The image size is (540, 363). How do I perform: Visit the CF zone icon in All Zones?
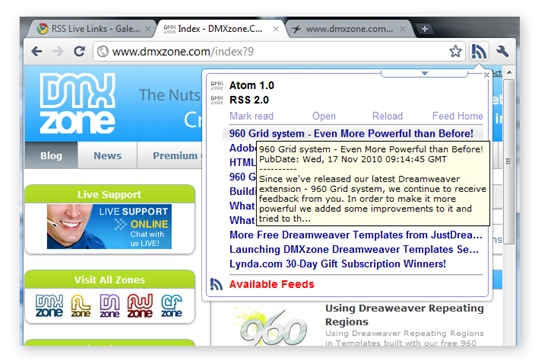pos(172,306)
